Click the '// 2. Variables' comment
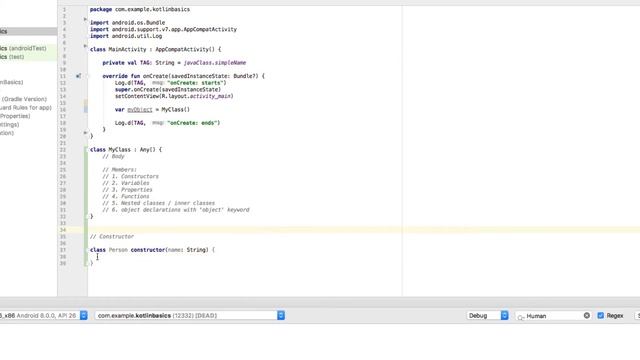Screen dimensions: 640x360 tap(126, 183)
